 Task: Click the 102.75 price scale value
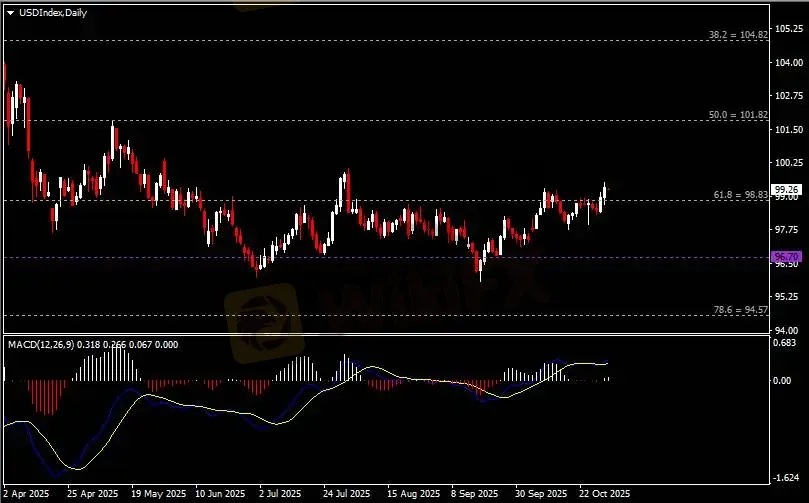coord(789,95)
